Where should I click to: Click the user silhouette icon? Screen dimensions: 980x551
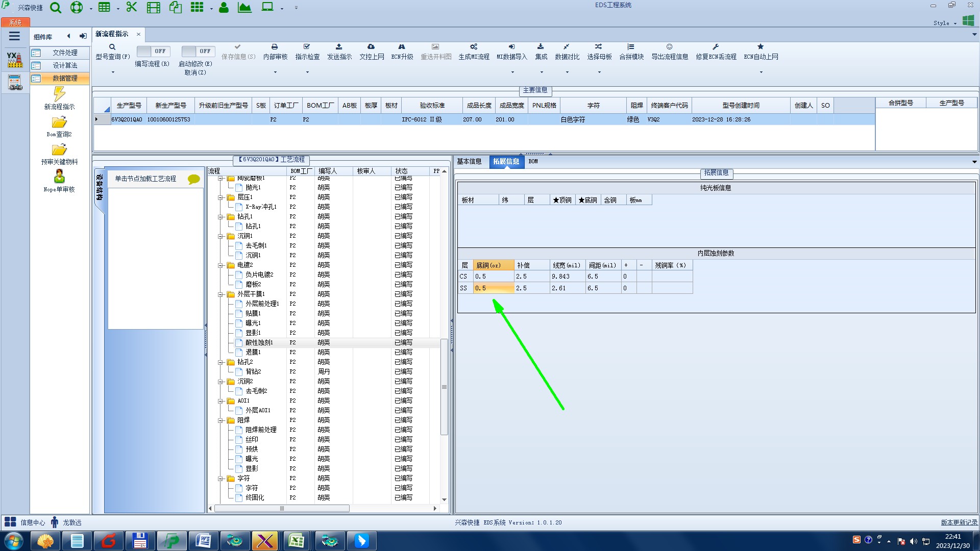click(224, 8)
